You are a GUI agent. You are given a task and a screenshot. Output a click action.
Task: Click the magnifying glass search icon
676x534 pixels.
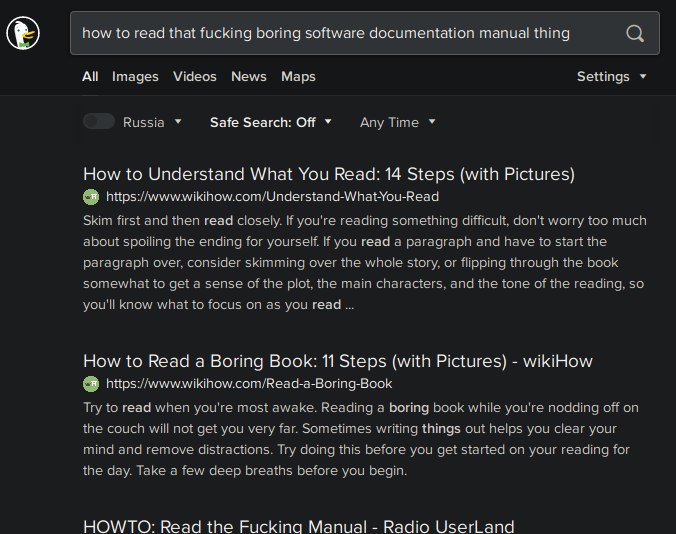click(635, 33)
